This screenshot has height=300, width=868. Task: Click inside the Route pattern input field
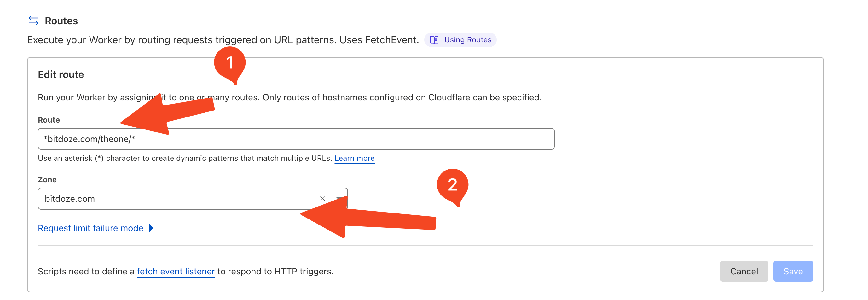pyautogui.click(x=269, y=138)
